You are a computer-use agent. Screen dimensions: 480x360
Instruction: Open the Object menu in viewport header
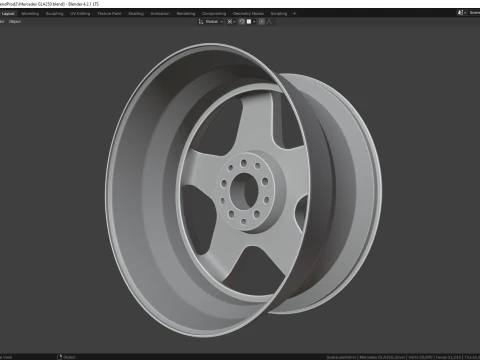point(15,22)
